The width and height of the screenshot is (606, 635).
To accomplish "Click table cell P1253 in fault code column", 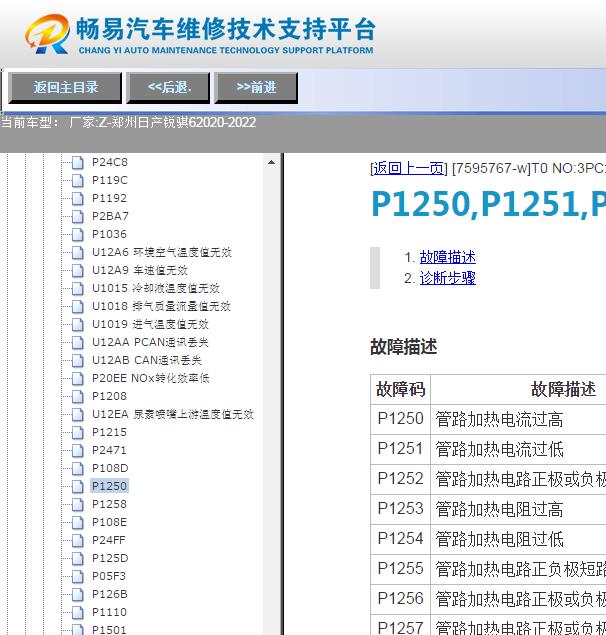I will tap(400, 509).
